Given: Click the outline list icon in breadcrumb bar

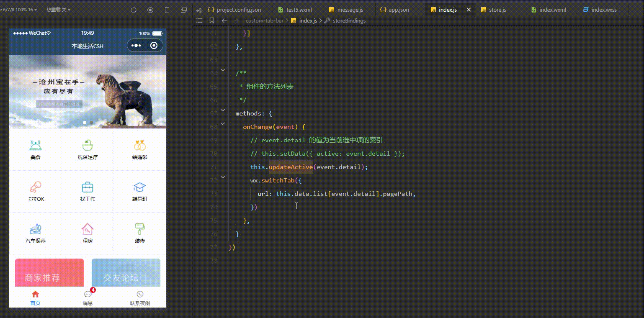Looking at the screenshot, I should (x=199, y=21).
